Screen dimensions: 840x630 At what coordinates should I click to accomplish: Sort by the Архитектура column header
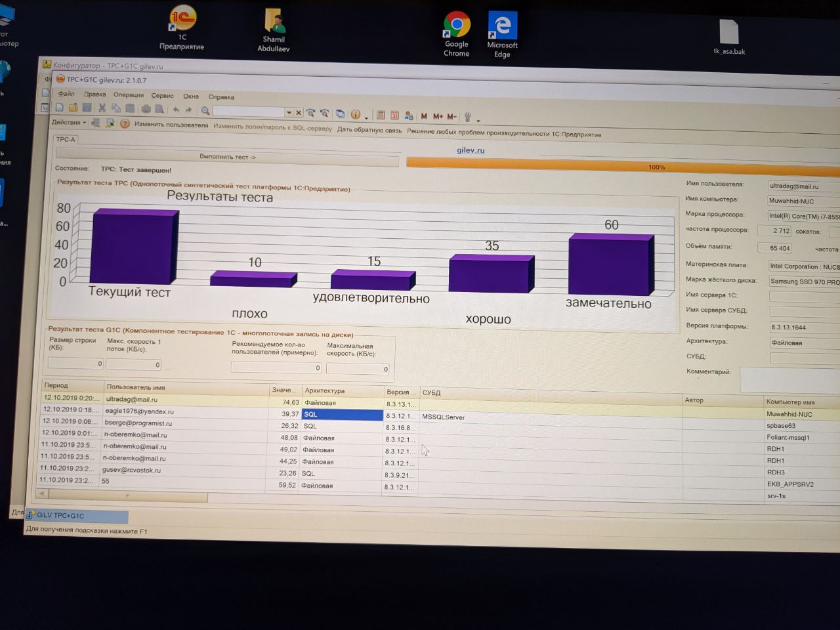342,391
